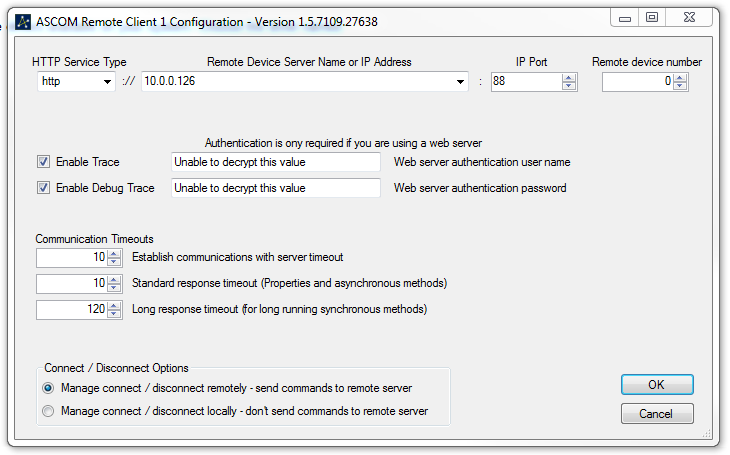Increase the establish communications timeout
Screen dimensions: 730x455
pos(114,253)
